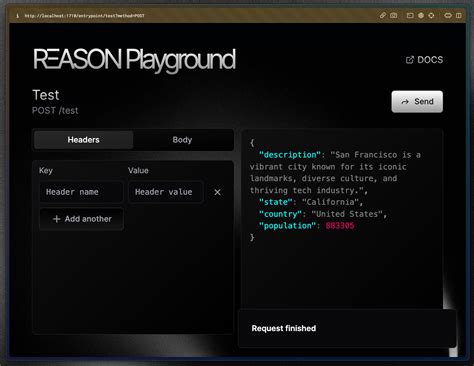The height and width of the screenshot is (366, 474).
Task: Select the Headers tab
Action: [83, 140]
